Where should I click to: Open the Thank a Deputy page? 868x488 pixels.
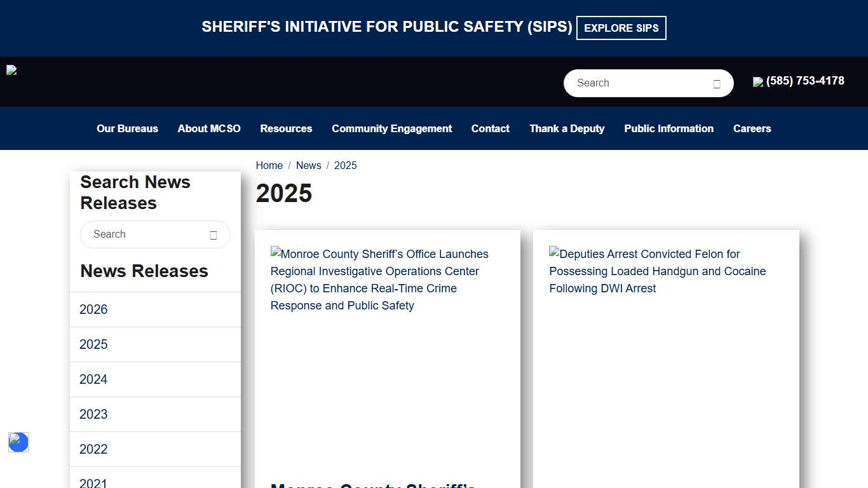[567, 128]
